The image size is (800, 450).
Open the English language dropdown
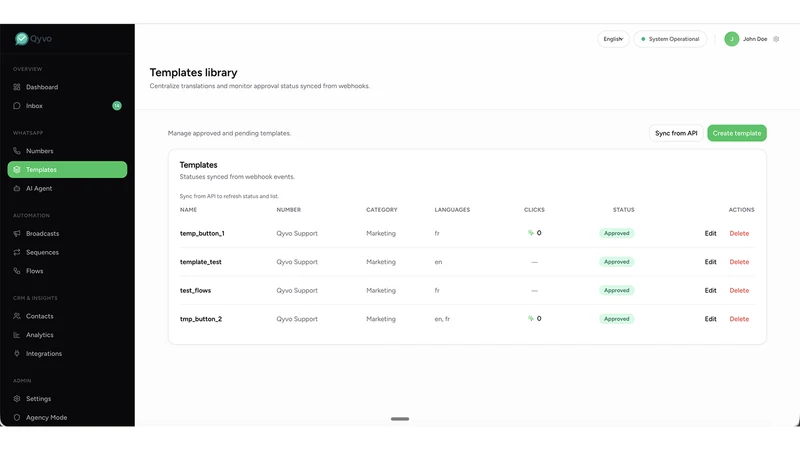pyautogui.click(x=613, y=39)
